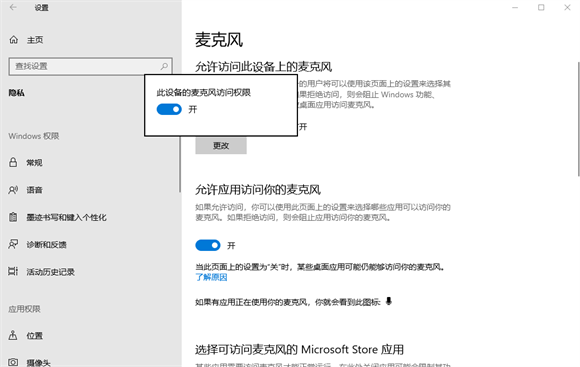Image resolution: width=580 pixels, height=367 pixels.
Task: Close the Settings window
Action: pos(567,7)
